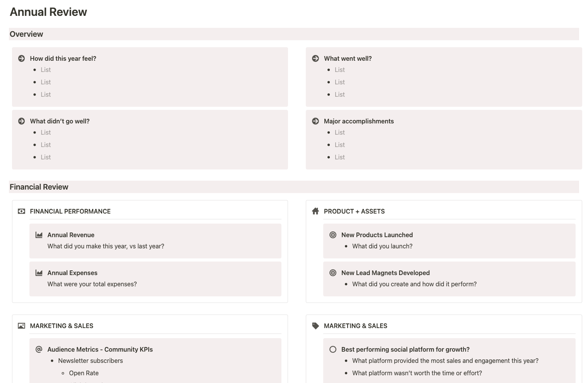
Task: Click the "What did you launch?" bullet text
Action: tap(382, 246)
